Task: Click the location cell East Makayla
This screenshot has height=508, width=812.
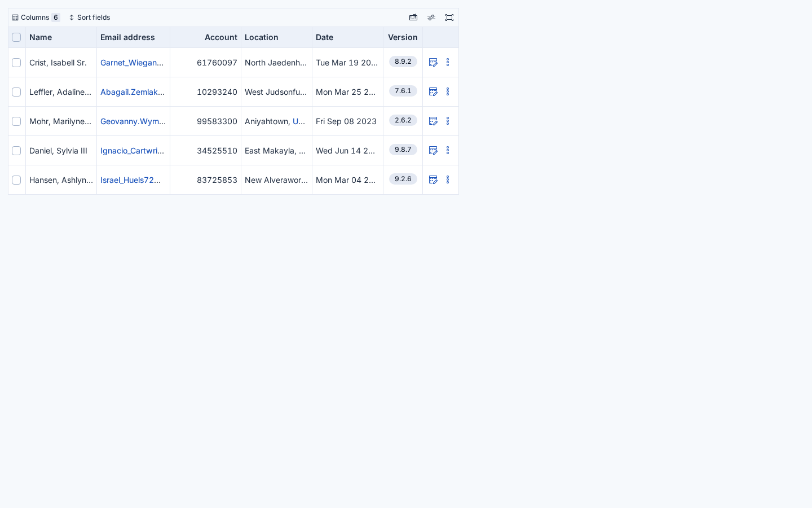Action: pos(275,151)
